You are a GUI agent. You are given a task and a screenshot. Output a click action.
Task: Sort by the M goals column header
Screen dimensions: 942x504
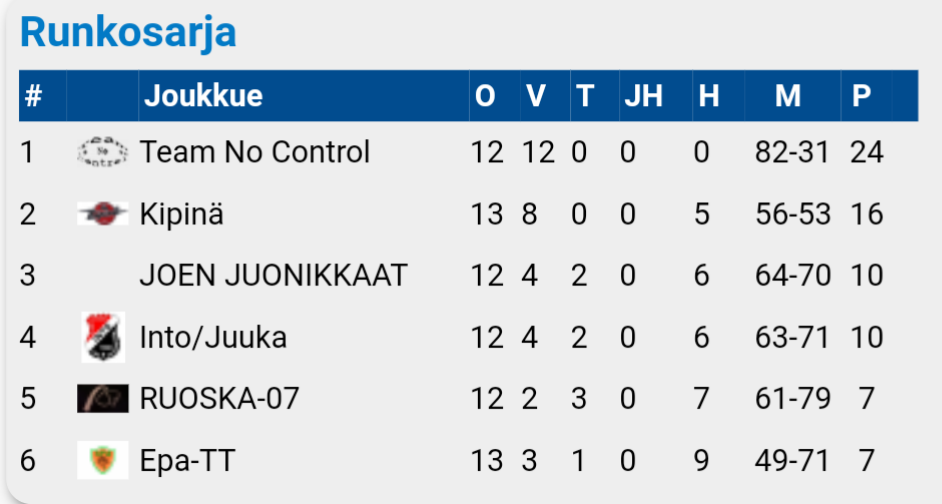[788, 96]
